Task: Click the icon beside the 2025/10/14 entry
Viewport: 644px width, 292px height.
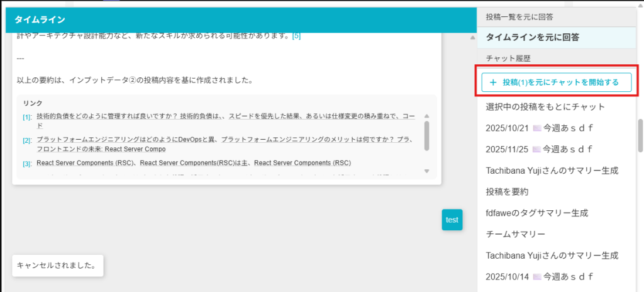Action: coord(537,277)
